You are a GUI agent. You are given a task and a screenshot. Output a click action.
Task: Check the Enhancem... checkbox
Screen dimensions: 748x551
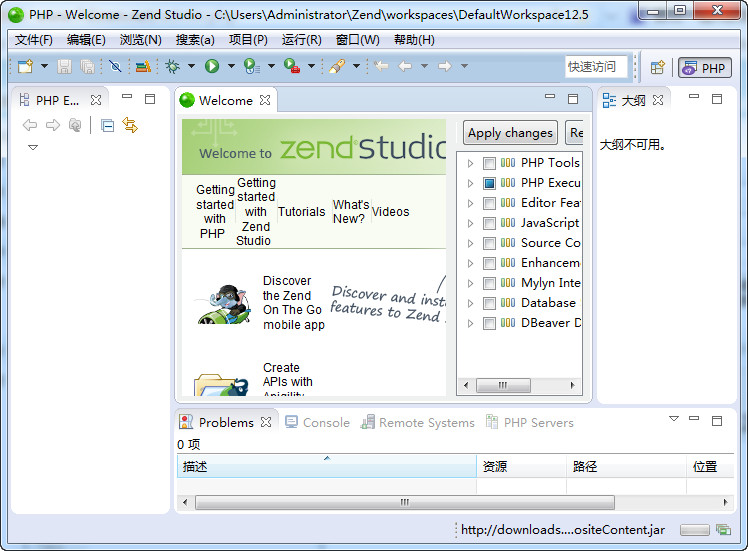[x=489, y=264]
